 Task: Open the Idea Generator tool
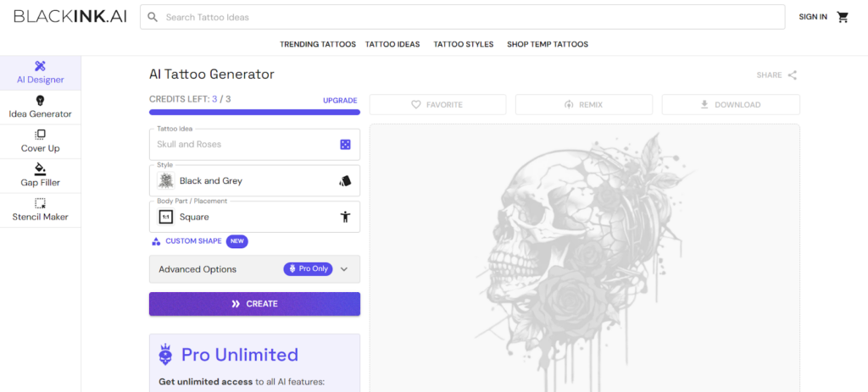[x=40, y=107]
